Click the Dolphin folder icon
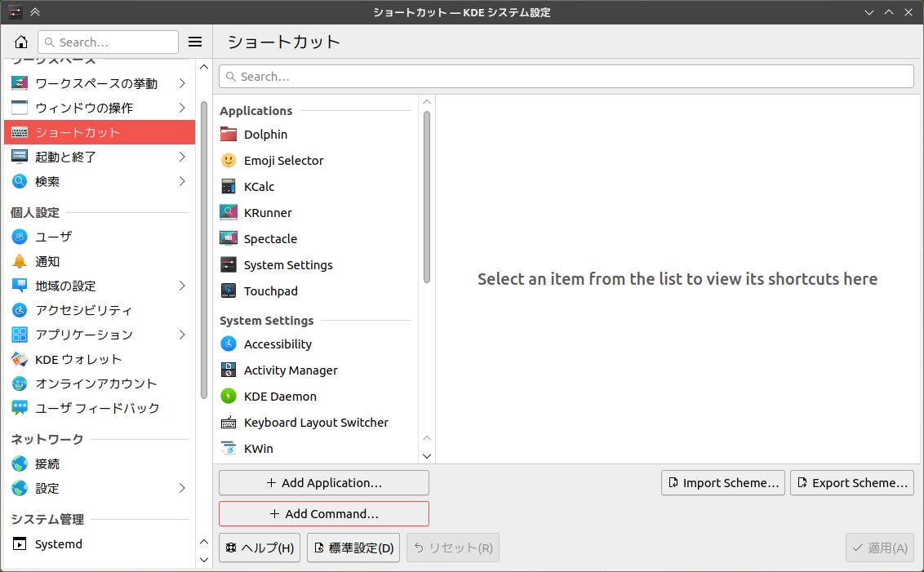Screen dimensions: 924x572 229,135
